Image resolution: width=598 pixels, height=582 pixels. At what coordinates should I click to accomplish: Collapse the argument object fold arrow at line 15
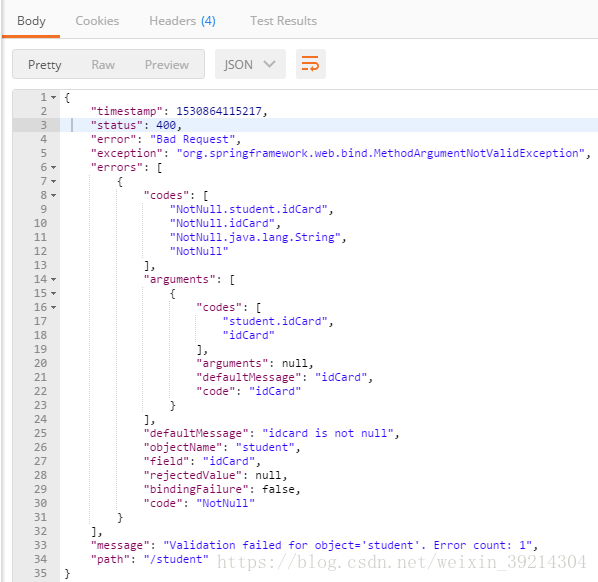click(x=53, y=293)
